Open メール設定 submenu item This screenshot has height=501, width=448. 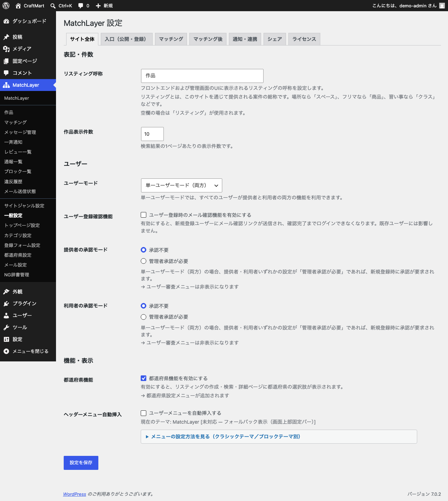tap(28, 265)
